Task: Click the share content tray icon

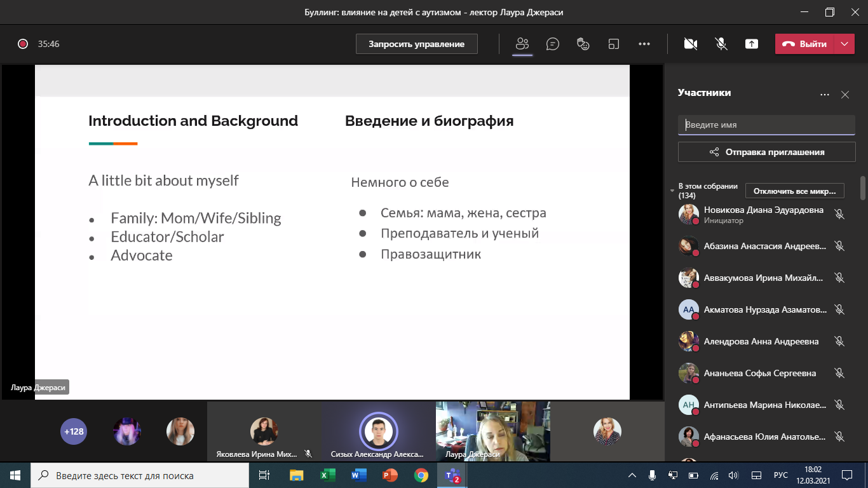Action: (x=752, y=44)
